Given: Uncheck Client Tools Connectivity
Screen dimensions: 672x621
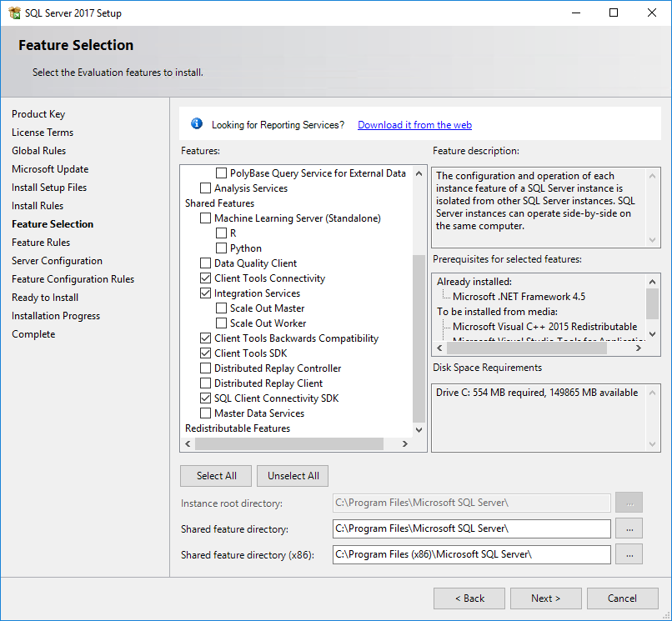Looking at the screenshot, I should 205,278.
